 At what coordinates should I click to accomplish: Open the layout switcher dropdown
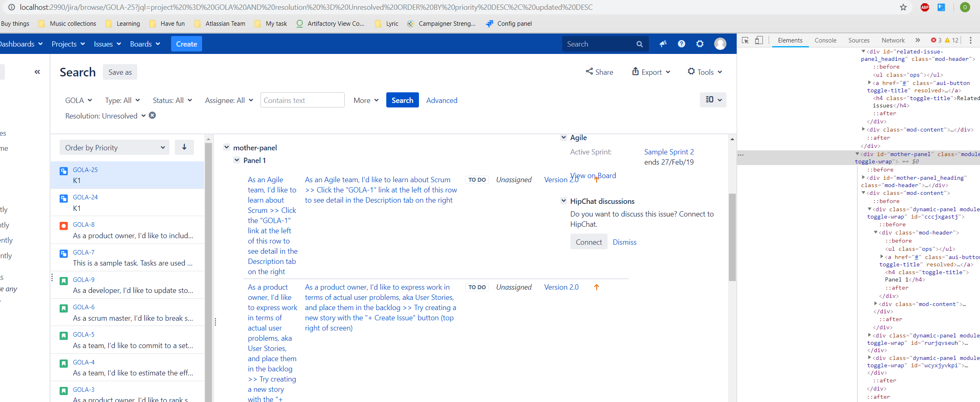(713, 100)
